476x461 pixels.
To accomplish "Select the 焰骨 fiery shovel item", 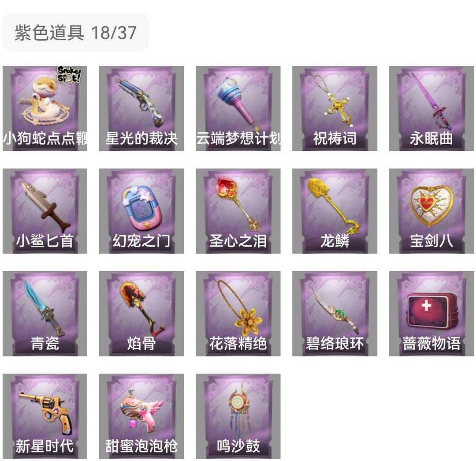I will pyautogui.click(x=141, y=314).
